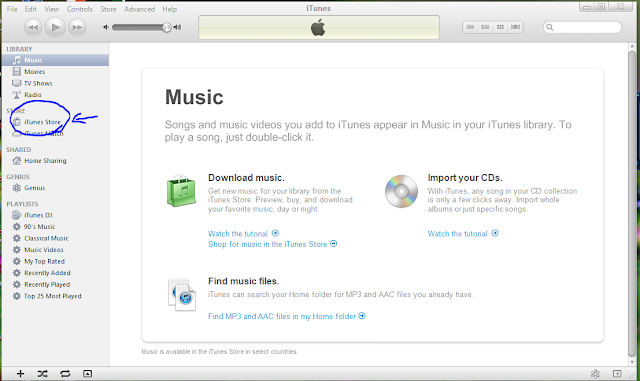
Task: Click the music files document icon
Action: (182, 294)
